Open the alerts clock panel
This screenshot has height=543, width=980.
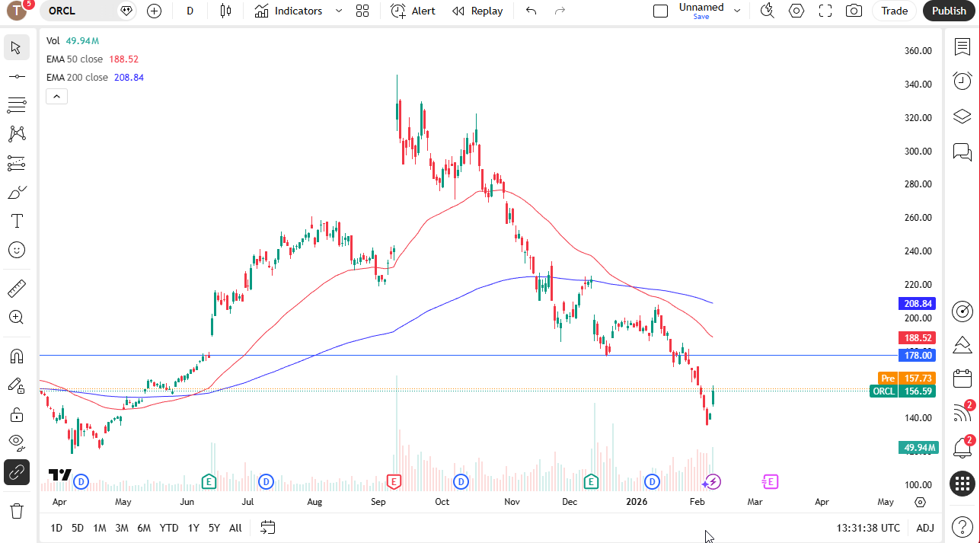click(962, 81)
